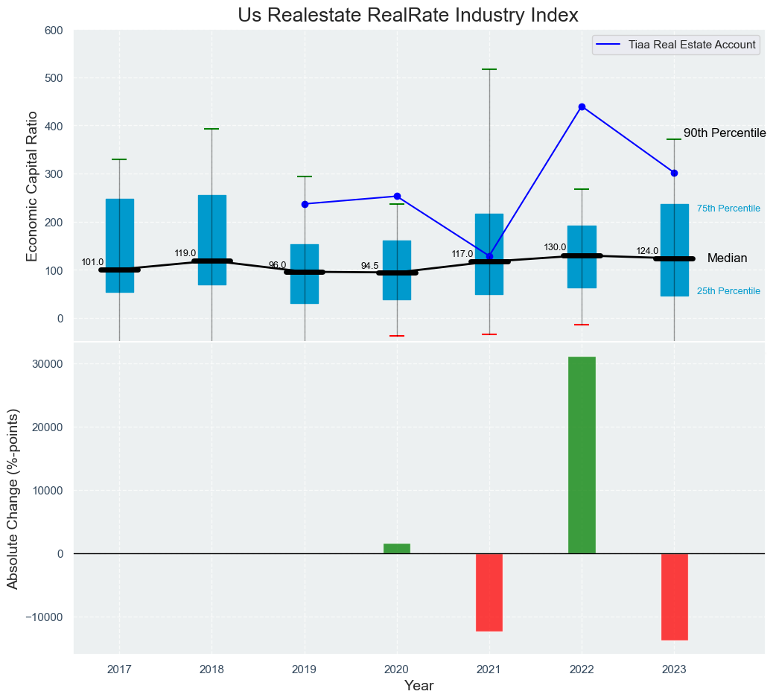Click the red 2023 negative change bar
Screen dimensions: 773x700
(x=674, y=596)
